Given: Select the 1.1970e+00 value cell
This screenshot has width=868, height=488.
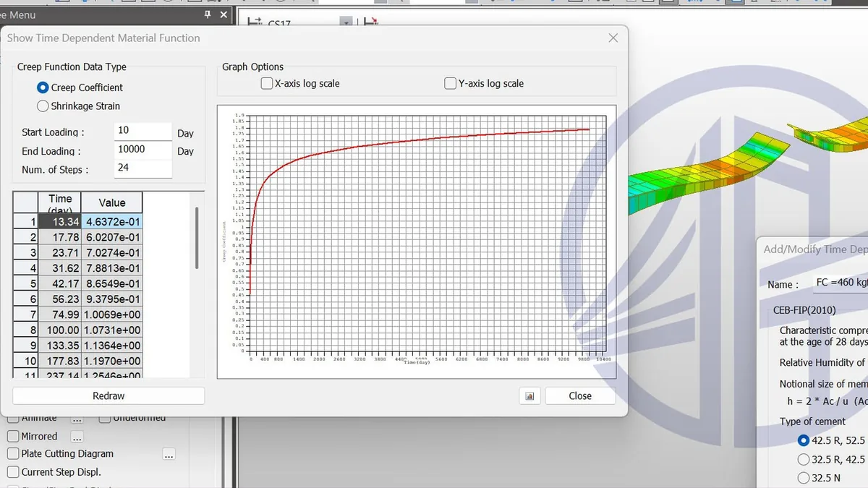Looking at the screenshot, I should coord(112,361).
